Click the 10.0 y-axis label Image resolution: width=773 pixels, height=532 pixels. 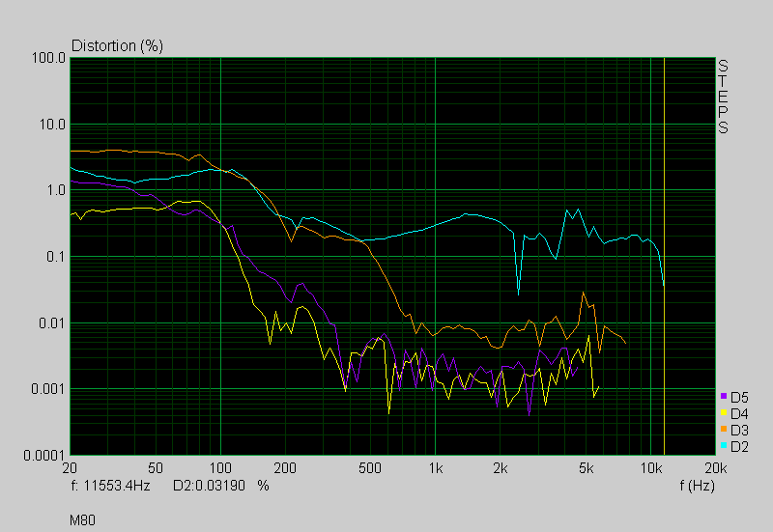tap(52, 125)
